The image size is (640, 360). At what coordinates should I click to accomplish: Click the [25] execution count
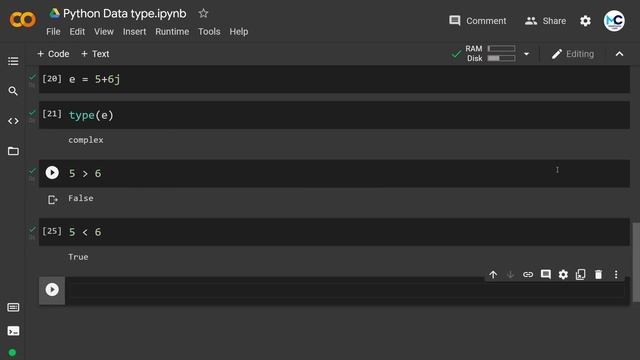tap(52, 231)
